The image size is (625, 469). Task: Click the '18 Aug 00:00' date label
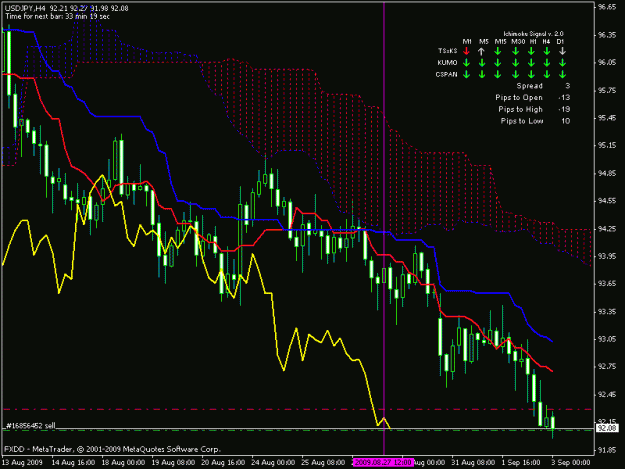[124, 462]
